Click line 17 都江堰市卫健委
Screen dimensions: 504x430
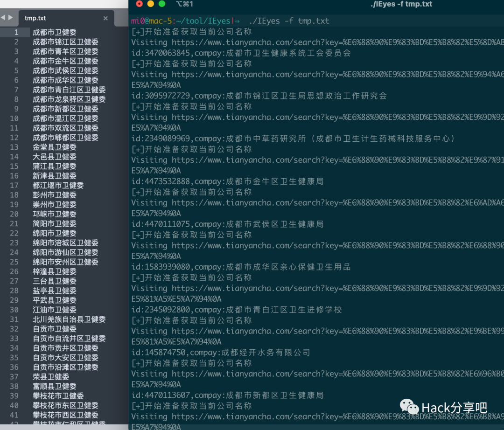pos(58,186)
